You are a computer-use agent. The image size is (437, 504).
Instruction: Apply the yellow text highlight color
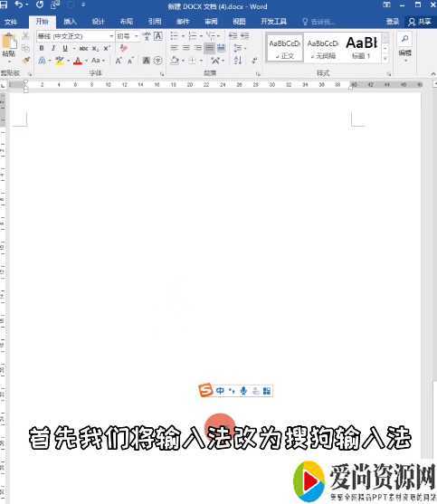point(60,61)
